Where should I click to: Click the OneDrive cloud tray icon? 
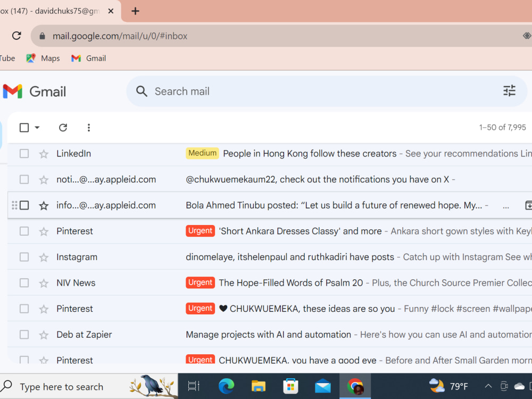(519, 386)
